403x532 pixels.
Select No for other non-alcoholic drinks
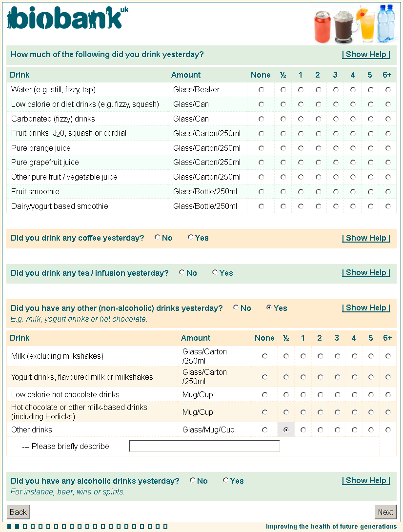point(236,308)
